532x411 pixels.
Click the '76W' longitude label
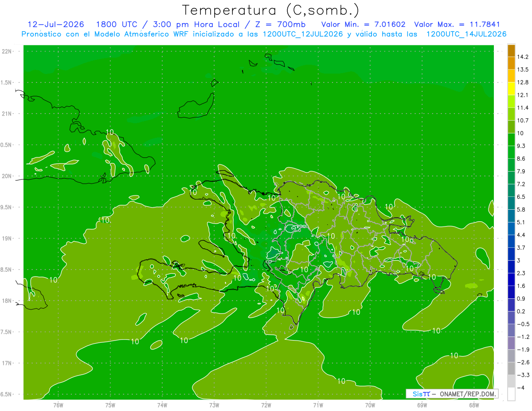click(x=58, y=405)
